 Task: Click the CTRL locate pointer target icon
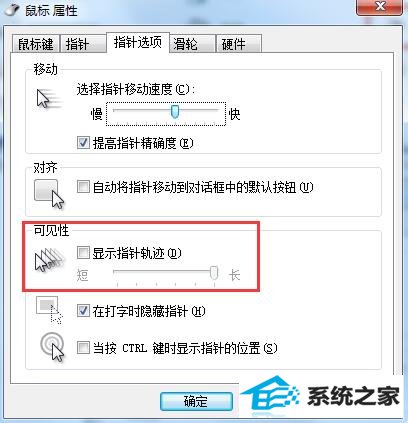(52, 347)
